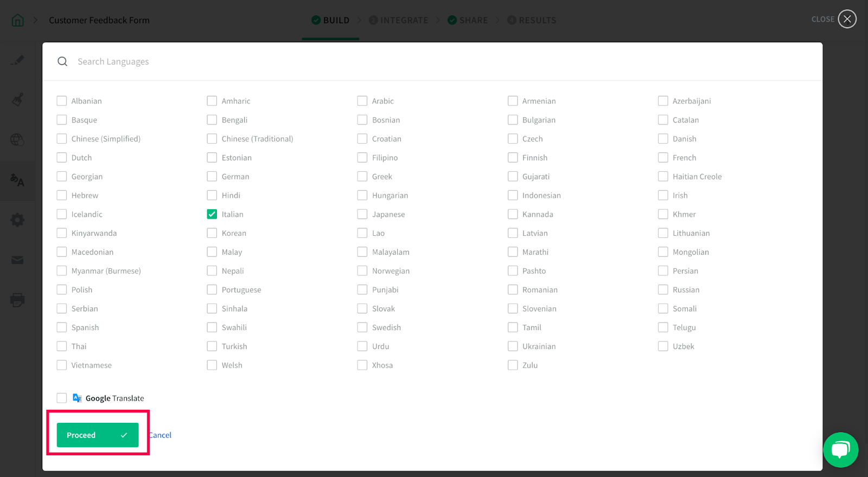Go to the home icon

tap(18, 20)
